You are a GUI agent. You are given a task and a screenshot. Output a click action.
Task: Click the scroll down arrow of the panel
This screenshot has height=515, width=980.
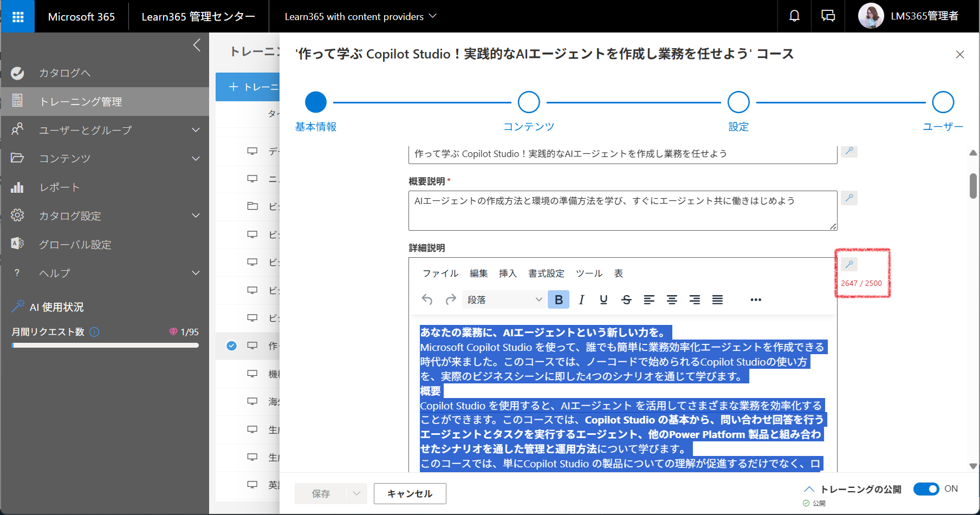[973, 466]
